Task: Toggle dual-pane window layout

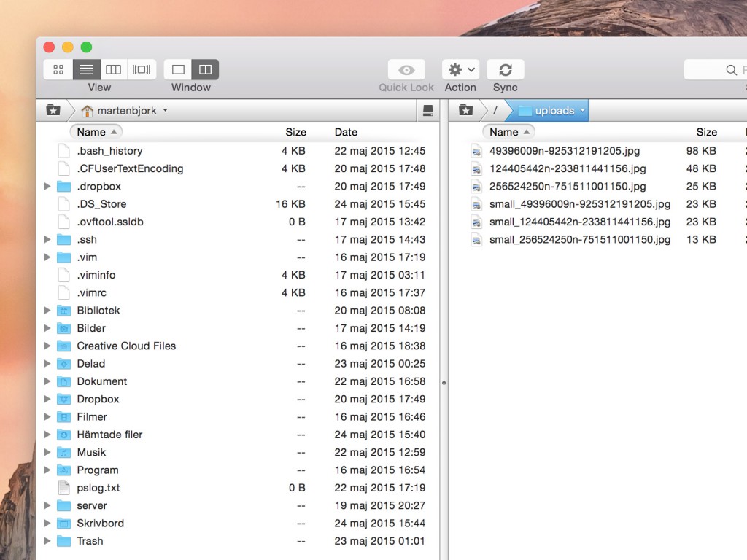Action: 205,69
